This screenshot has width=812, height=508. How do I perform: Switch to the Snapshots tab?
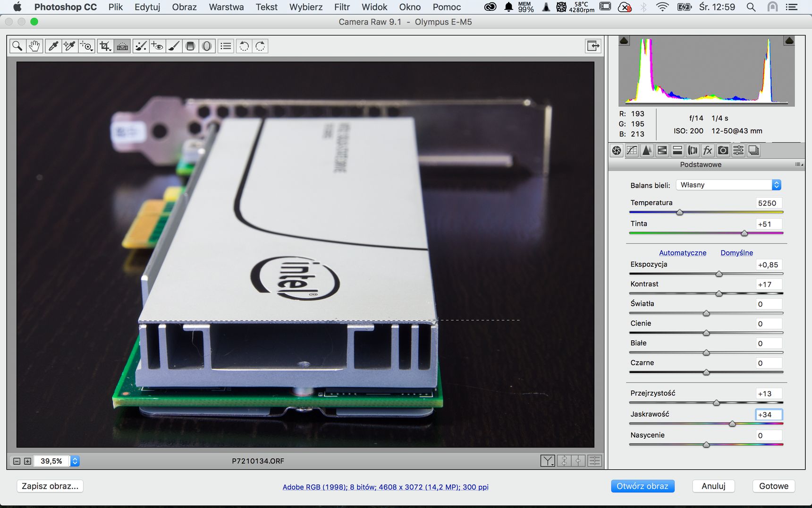tap(753, 151)
